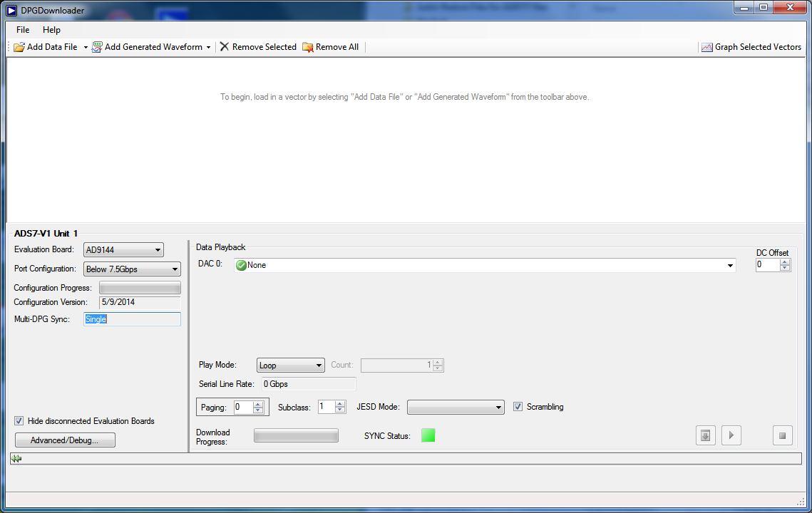Expand the Add Generated Waveform dropdown arrow
Image resolution: width=812 pixels, height=513 pixels.
point(208,47)
